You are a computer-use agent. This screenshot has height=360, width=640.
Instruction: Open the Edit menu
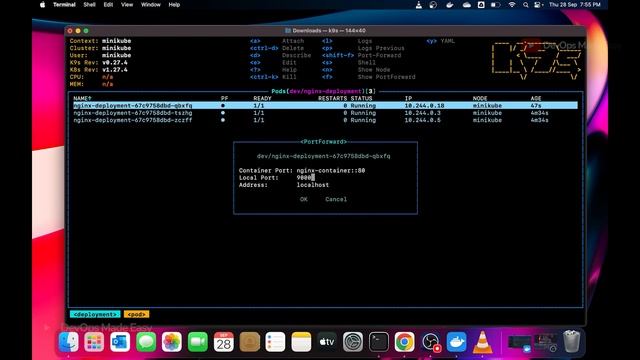pyautogui.click(x=108, y=5)
